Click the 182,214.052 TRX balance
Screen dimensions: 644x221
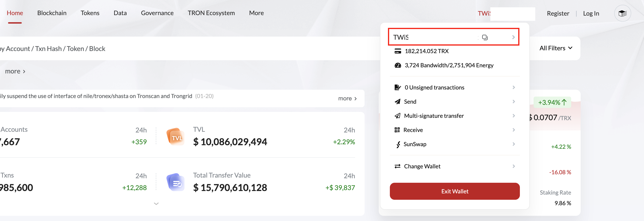tap(426, 51)
